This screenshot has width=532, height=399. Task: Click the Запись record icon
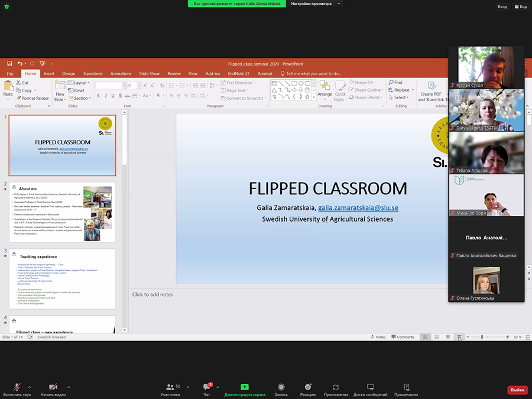[281, 387]
